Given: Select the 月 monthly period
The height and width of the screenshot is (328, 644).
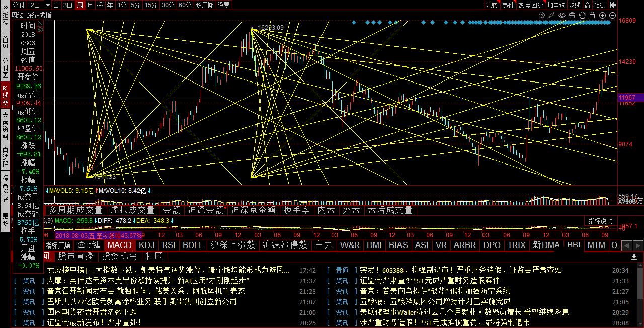Looking at the screenshot, I should 90,5.
